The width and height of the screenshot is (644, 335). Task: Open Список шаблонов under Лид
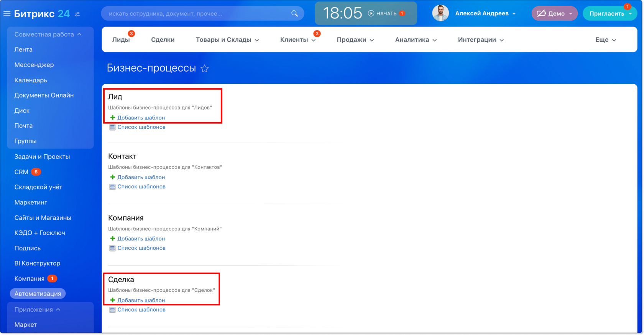pos(141,127)
